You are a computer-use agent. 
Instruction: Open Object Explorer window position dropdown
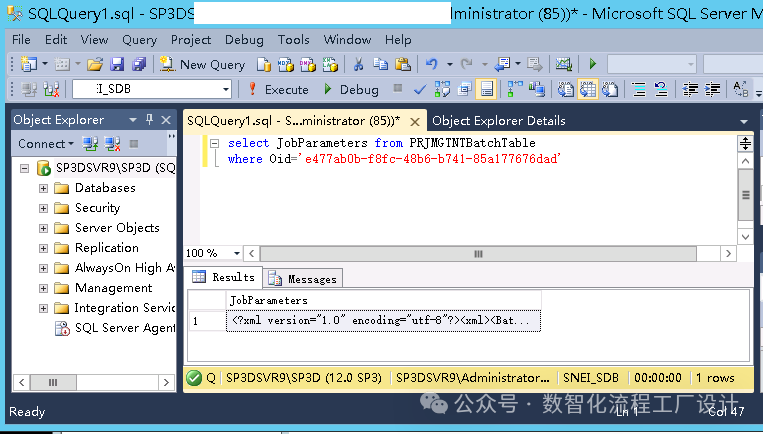tap(133, 120)
